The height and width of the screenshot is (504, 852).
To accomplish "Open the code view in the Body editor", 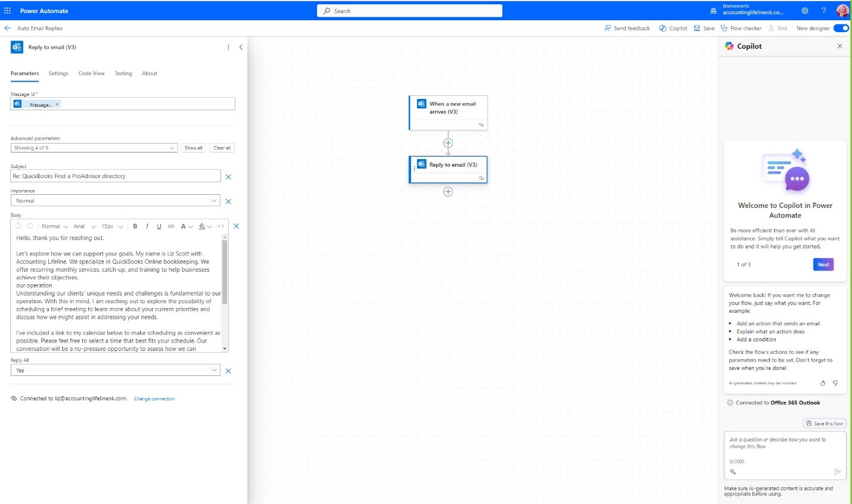I will 221,226.
